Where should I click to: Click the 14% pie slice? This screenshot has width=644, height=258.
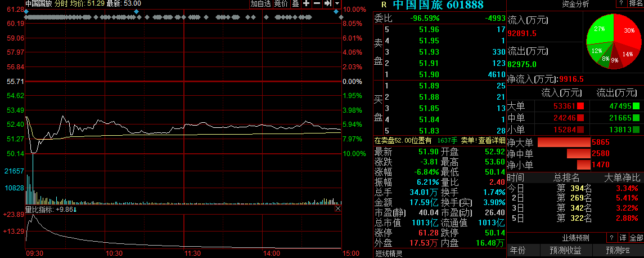(627, 54)
